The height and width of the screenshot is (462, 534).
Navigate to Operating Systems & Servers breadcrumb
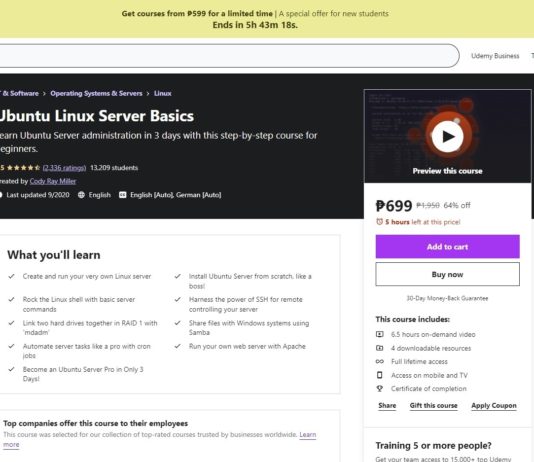click(96, 93)
